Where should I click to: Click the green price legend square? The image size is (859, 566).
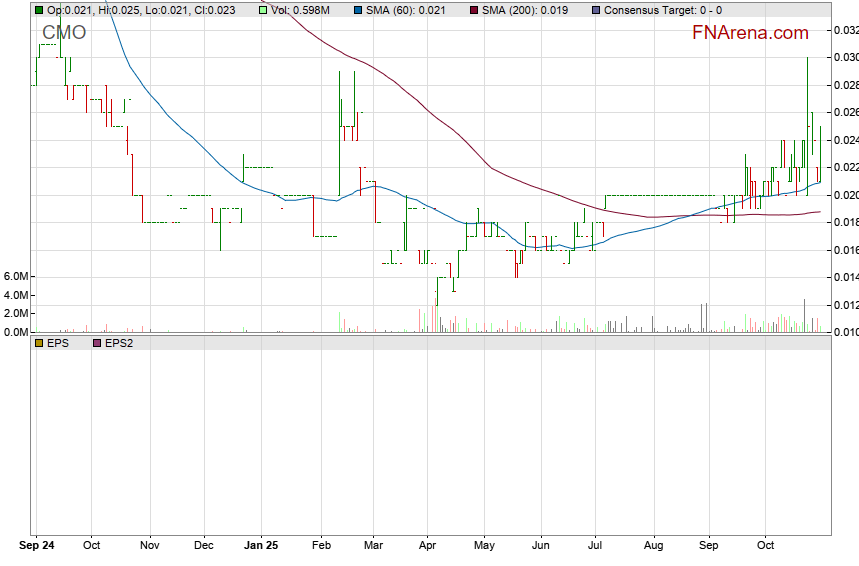click(x=38, y=10)
